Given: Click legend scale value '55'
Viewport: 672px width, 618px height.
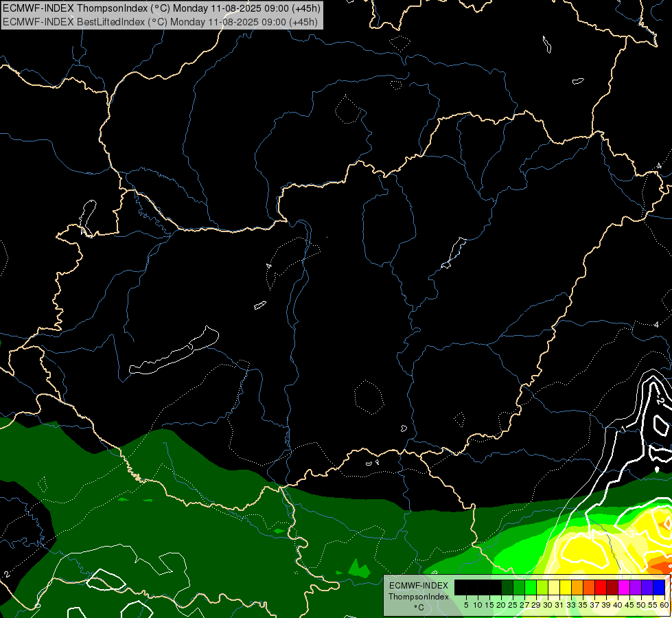Looking at the screenshot, I should click(653, 605).
